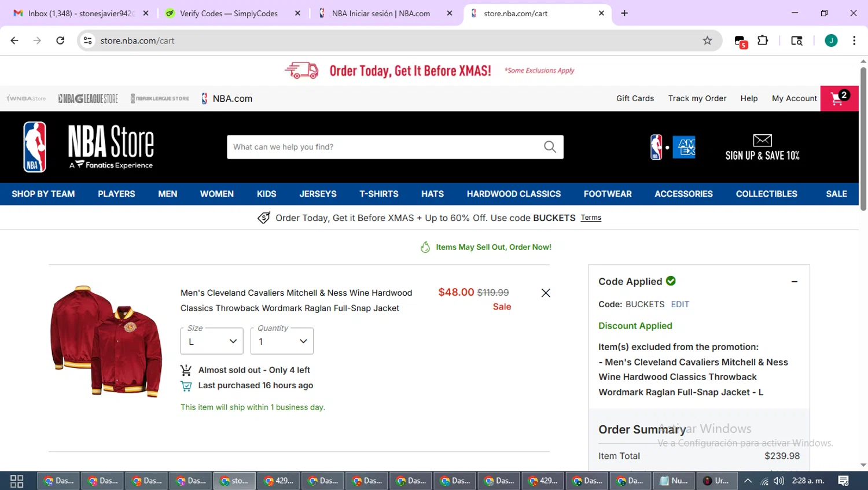Click the envelope Sign Up & Save 10% icon
The height and width of the screenshot is (490, 868).
click(x=762, y=140)
